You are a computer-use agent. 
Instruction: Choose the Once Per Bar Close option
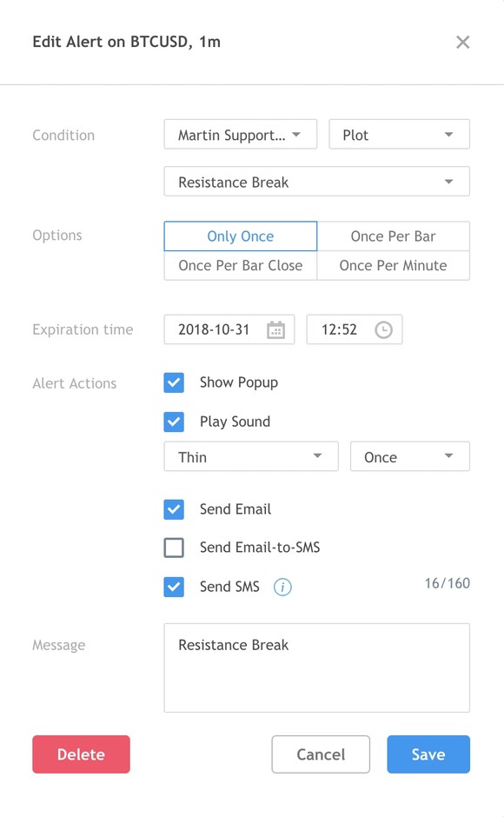click(241, 265)
